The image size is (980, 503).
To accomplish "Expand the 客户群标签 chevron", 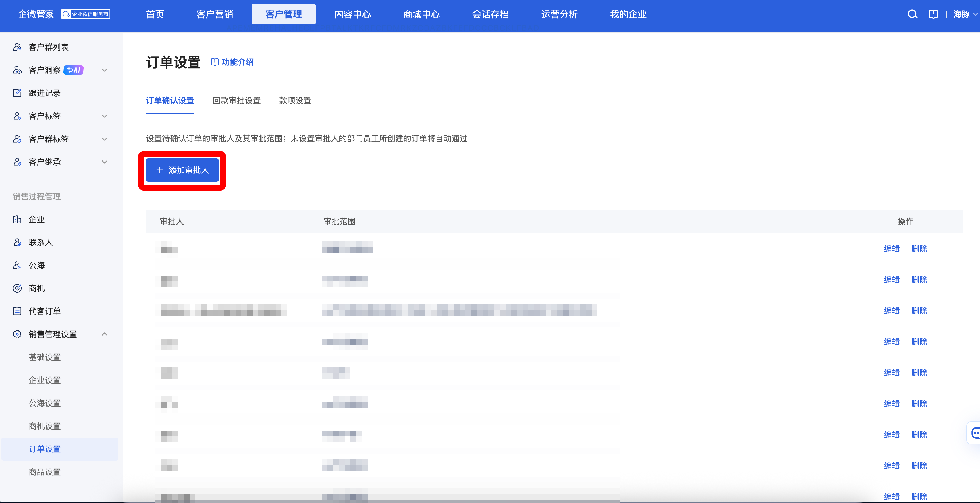I will [105, 139].
